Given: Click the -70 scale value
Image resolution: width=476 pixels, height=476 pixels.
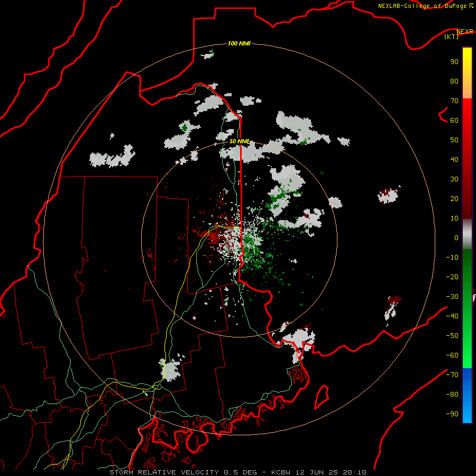Looking at the screenshot, I should [452, 375].
